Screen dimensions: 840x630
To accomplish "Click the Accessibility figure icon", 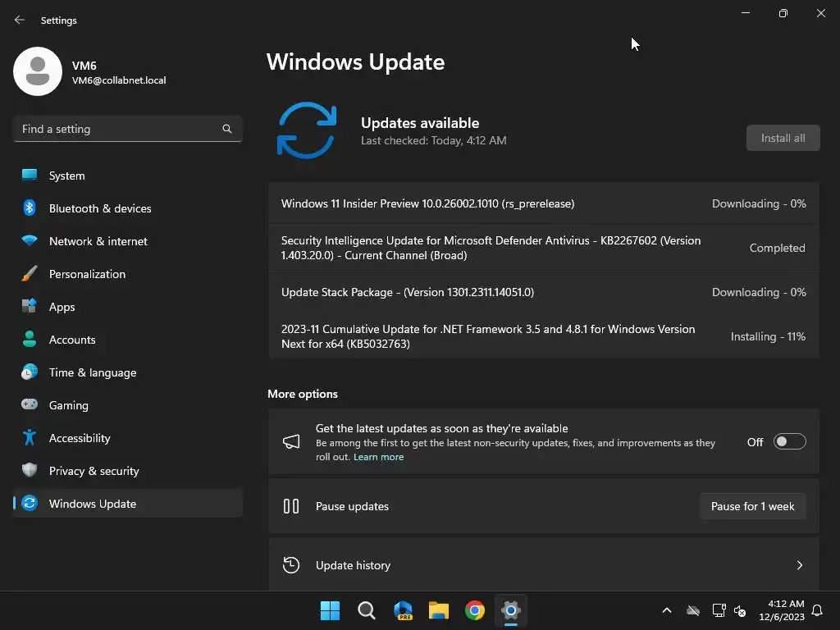I will [30, 438].
